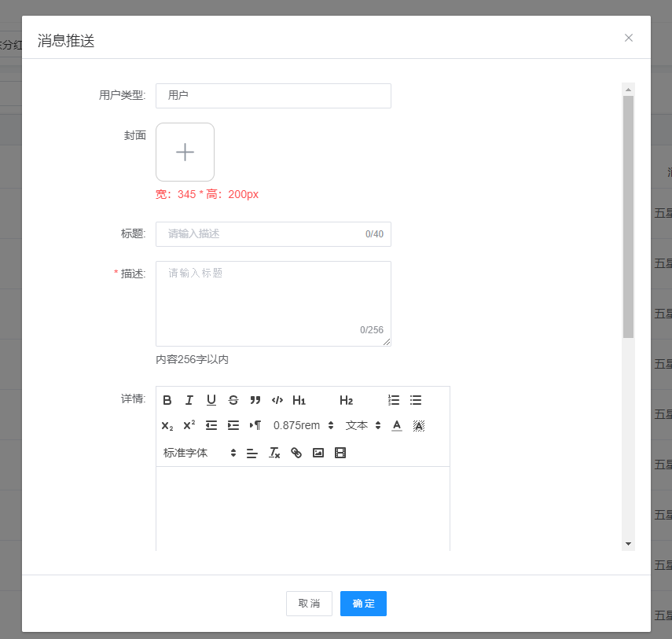The width and height of the screenshot is (672, 639).
Task: Insert a code block
Action: [x=277, y=400]
